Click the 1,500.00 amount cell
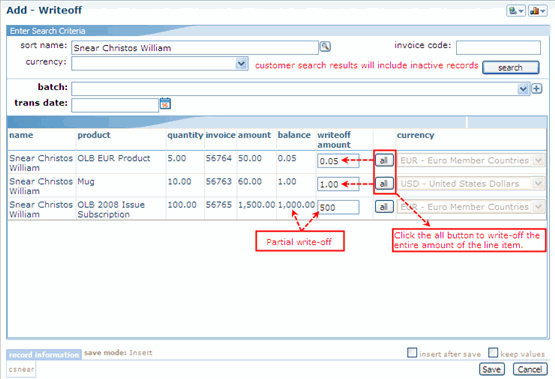555x379 pixels. click(257, 205)
